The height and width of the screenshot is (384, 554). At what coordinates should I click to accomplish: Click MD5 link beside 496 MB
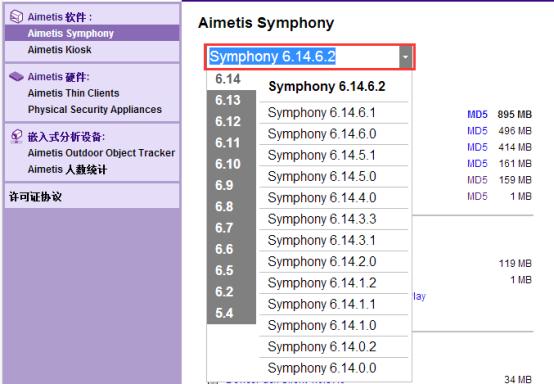477,131
